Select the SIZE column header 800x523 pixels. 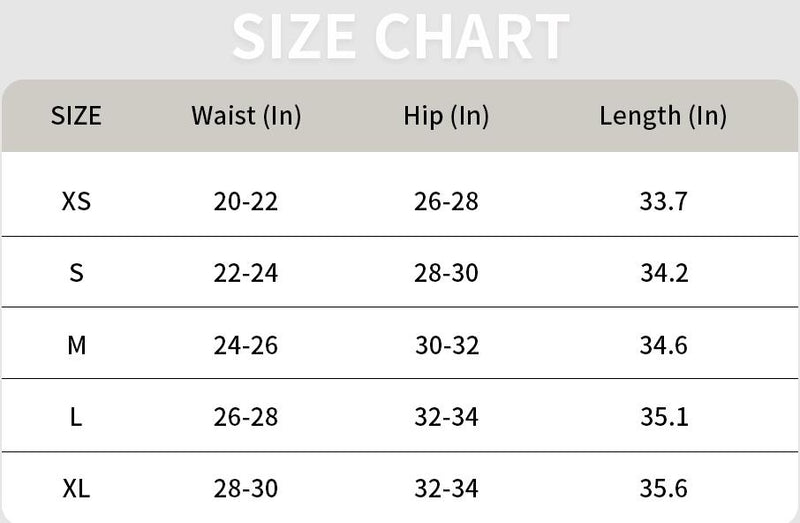point(76,116)
